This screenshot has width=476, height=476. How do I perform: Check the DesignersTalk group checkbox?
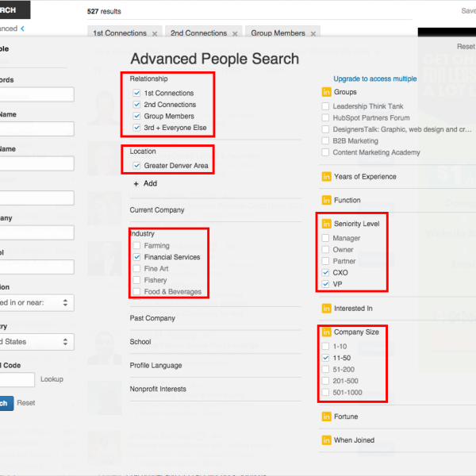tap(325, 129)
